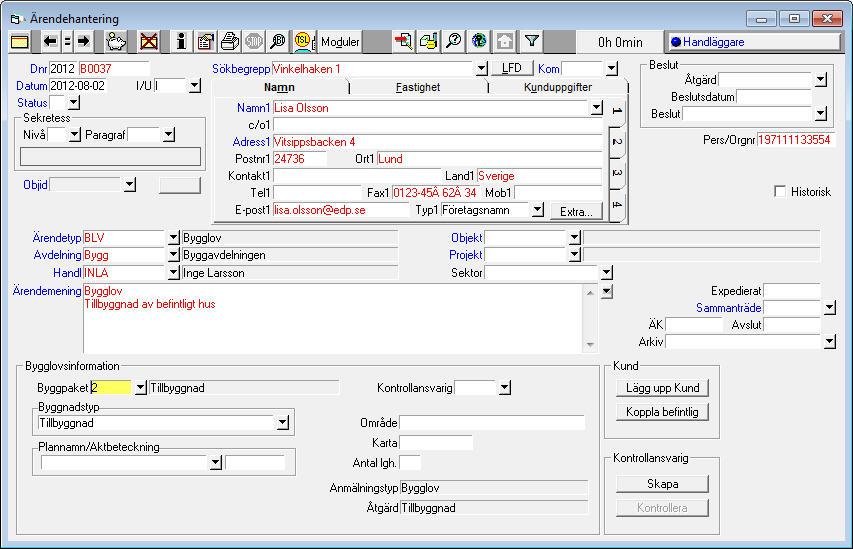853x549 pixels.
Task: Toggle the Historisk checkbox
Action: click(x=780, y=192)
